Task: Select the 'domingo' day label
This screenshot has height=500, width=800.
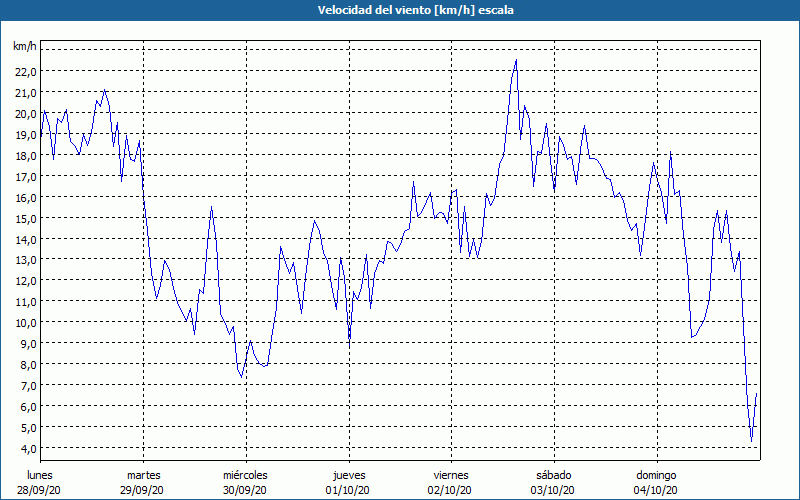Action: [x=656, y=475]
